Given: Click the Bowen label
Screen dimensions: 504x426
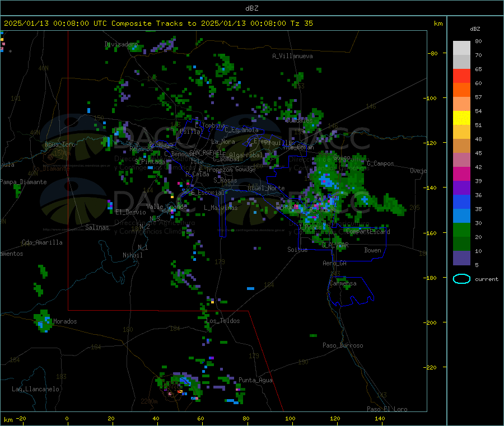Looking at the screenshot, I should pyautogui.click(x=372, y=250).
